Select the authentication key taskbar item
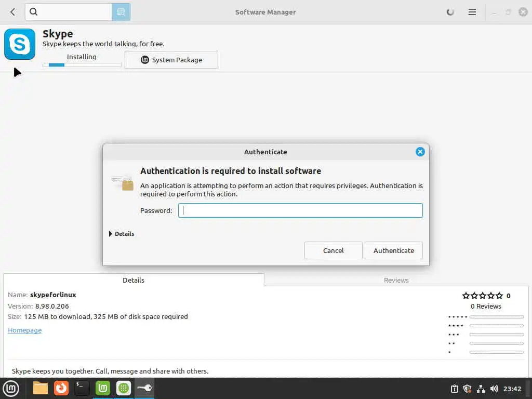This screenshot has width=532, height=399. [x=144, y=388]
